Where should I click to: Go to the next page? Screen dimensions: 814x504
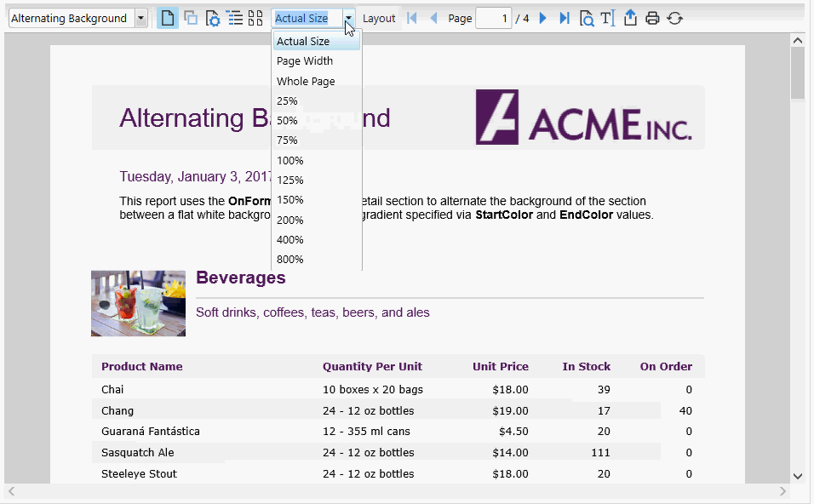[x=543, y=18]
